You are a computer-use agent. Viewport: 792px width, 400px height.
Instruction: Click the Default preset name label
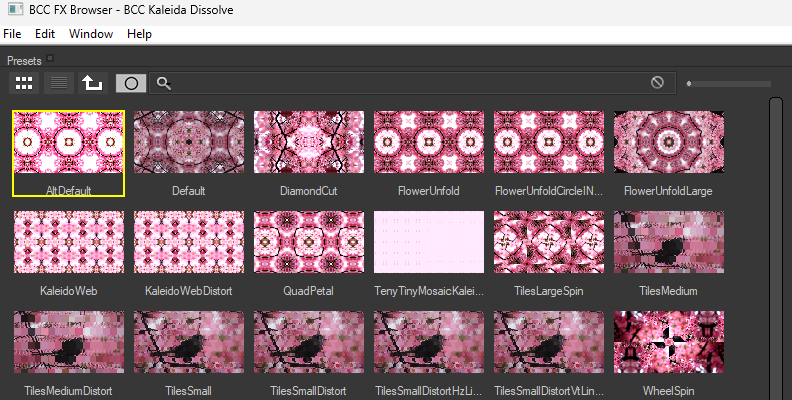pos(188,191)
